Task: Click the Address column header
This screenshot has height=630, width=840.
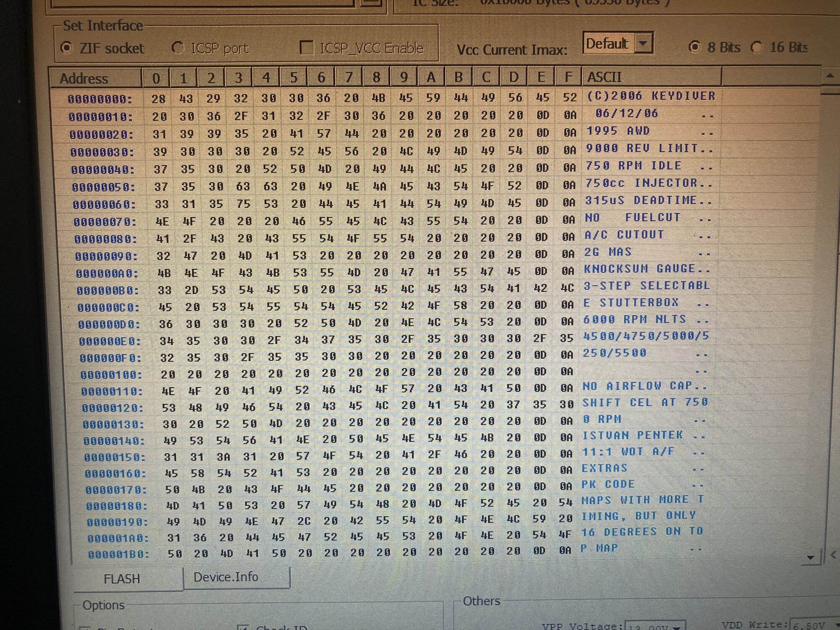Action: click(96, 79)
